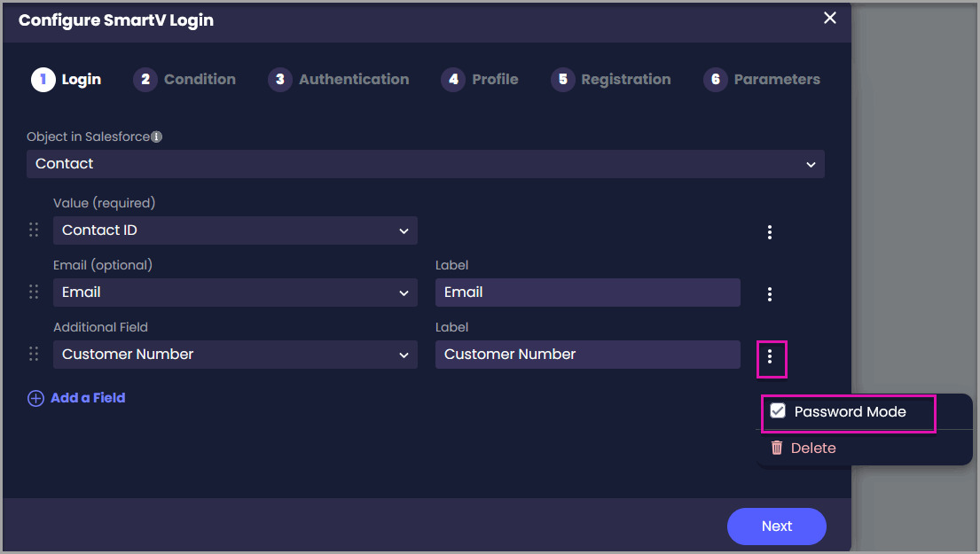The height and width of the screenshot is (554, 980).
Task: Click the Next button
Action: click(x=776, y=526)
